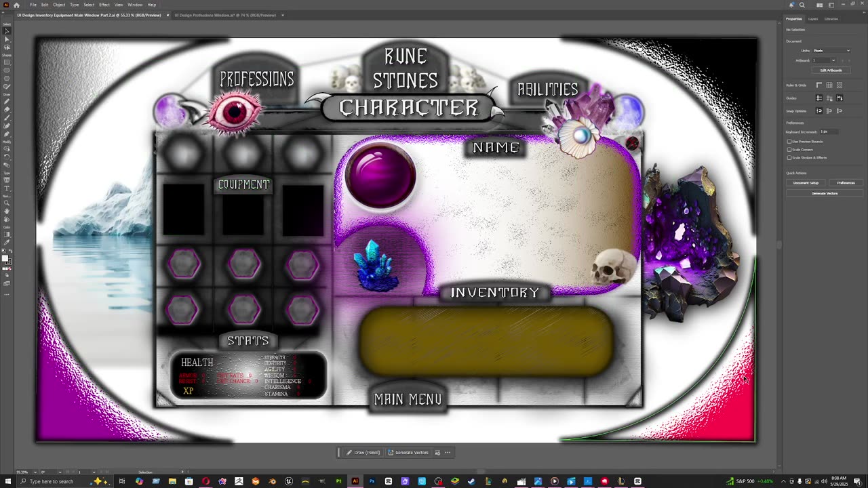
Task: Select the Eyedropper tool
Action: (7, 242)
